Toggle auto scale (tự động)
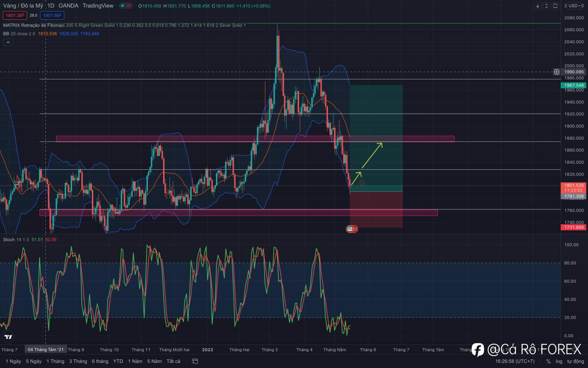This screenshot has height=368, width=588. 574,362
